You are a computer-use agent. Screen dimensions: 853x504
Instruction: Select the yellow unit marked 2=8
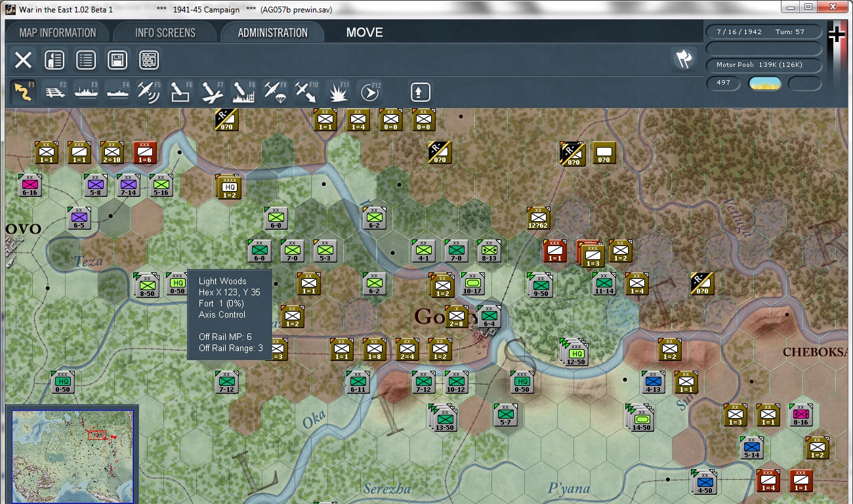(x=456, y=317)
